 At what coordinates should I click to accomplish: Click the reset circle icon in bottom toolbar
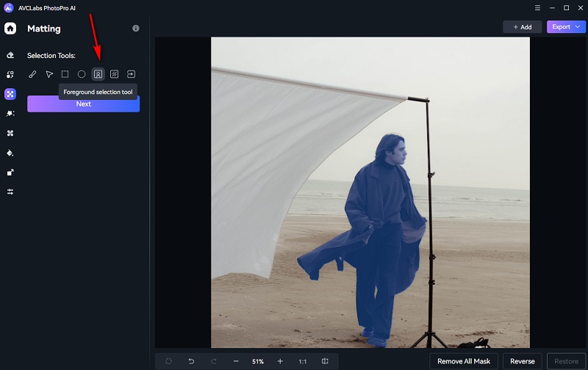click(168, 361)
